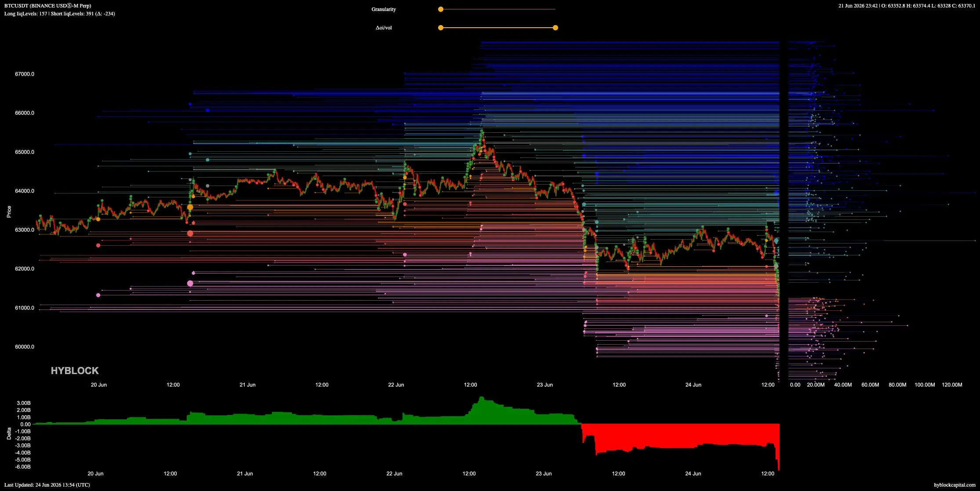The image size is (980, 491).
Task: Click the 22 Jun label on price chart axis
Action: tap(396, 385)
